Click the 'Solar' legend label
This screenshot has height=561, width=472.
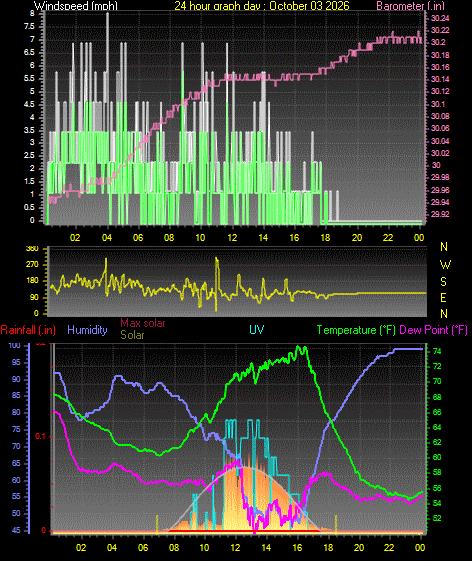point(132,335)
